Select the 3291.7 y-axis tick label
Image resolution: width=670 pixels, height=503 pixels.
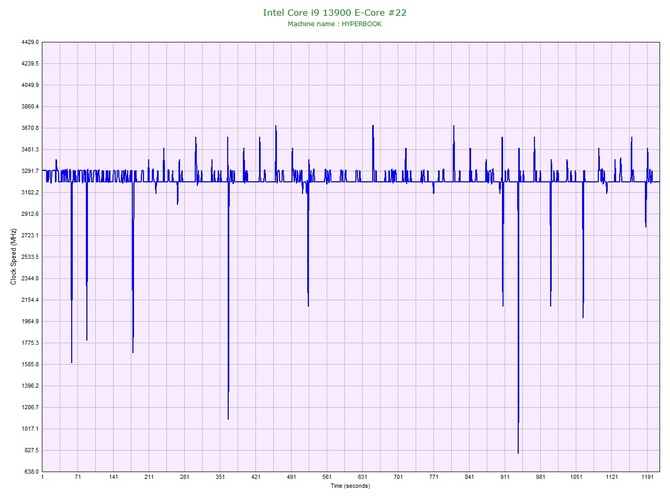30,171
